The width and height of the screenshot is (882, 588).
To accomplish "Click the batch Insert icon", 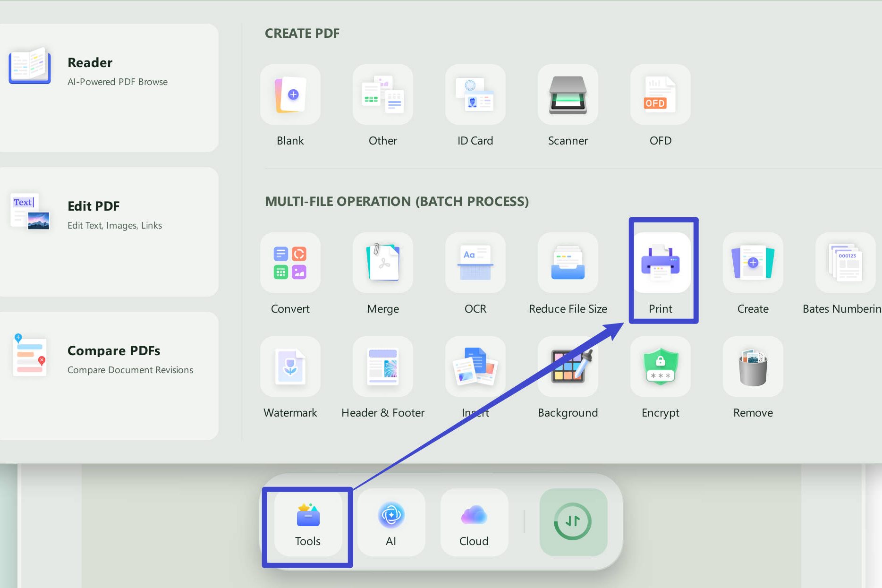I will click(475, 366).
